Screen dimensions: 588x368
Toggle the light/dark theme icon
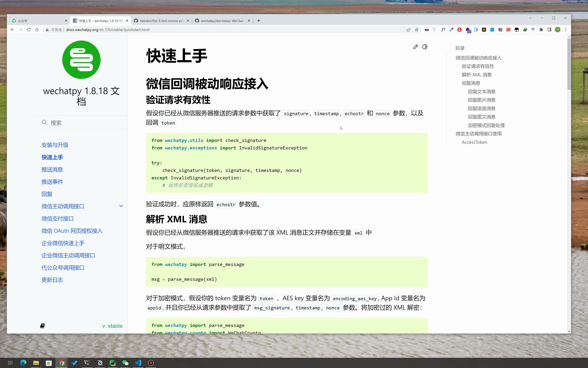click(x=424, y=47)
